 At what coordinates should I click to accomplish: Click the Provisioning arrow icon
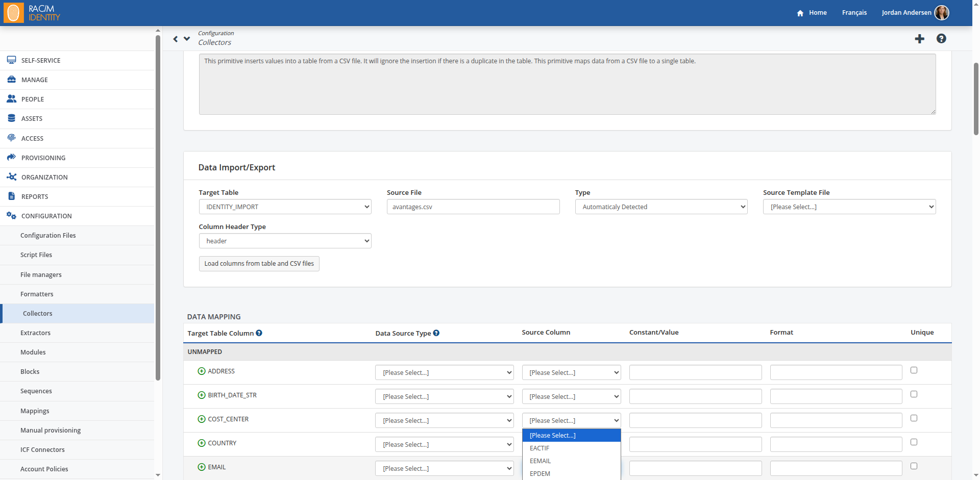click(x=11, y=158)
